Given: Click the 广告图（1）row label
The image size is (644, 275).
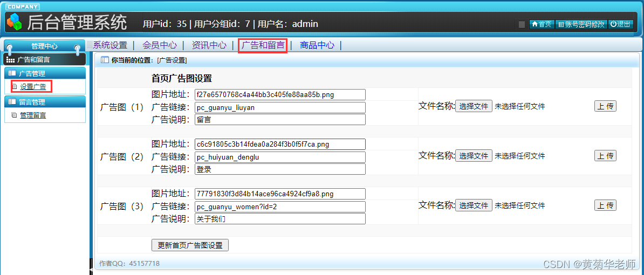Looking at the screenshot, I should click(122, 107).
